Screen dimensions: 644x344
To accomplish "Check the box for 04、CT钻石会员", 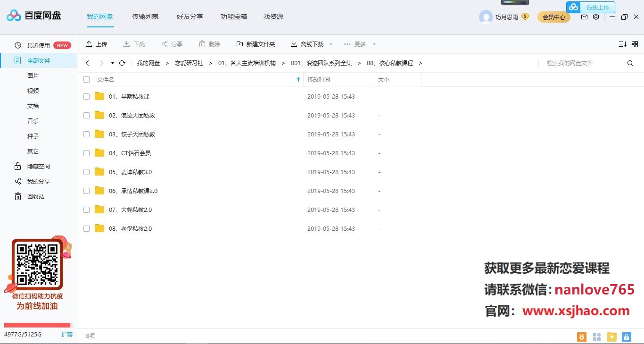I will click(86, 153).
